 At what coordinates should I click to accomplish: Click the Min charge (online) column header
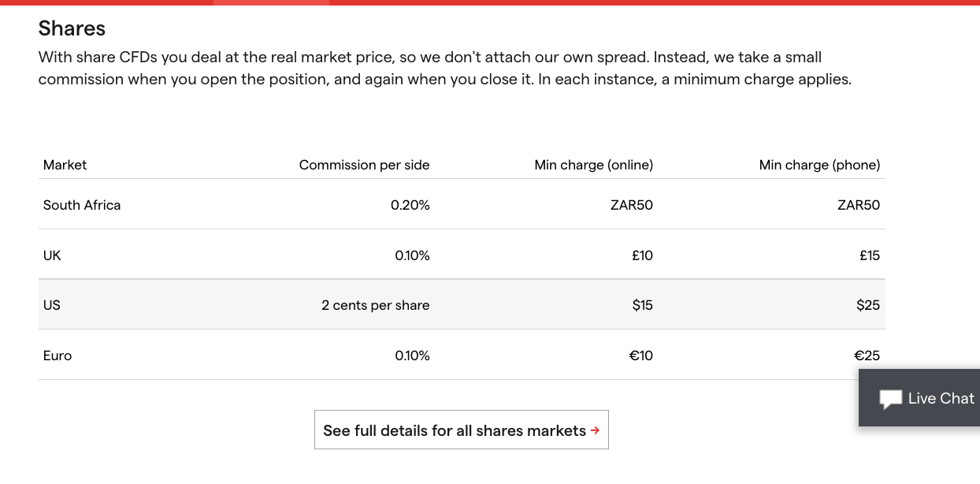593,165
